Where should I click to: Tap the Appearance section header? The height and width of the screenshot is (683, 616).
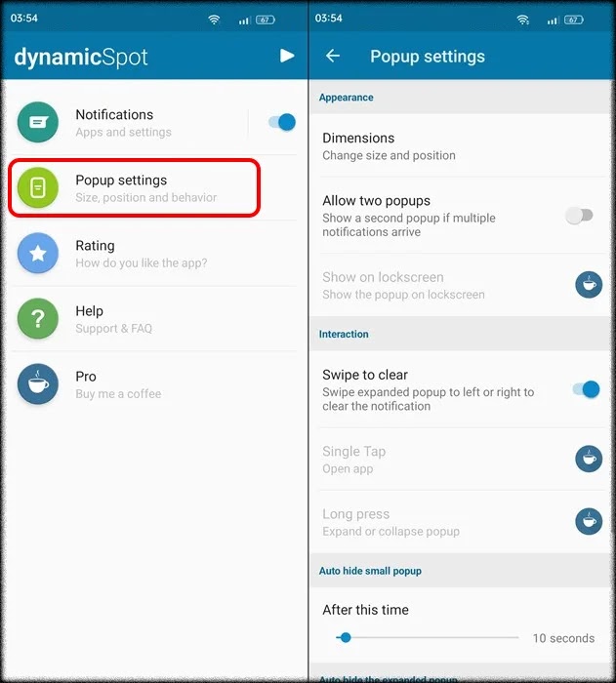point(347,98)
